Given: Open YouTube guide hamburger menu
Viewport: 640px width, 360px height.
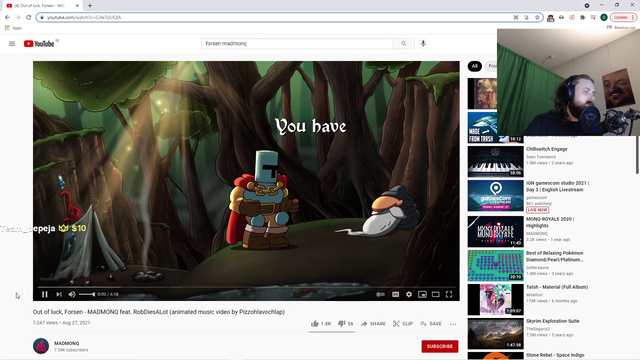Looking at the screenshot, I should pos(12,44).
